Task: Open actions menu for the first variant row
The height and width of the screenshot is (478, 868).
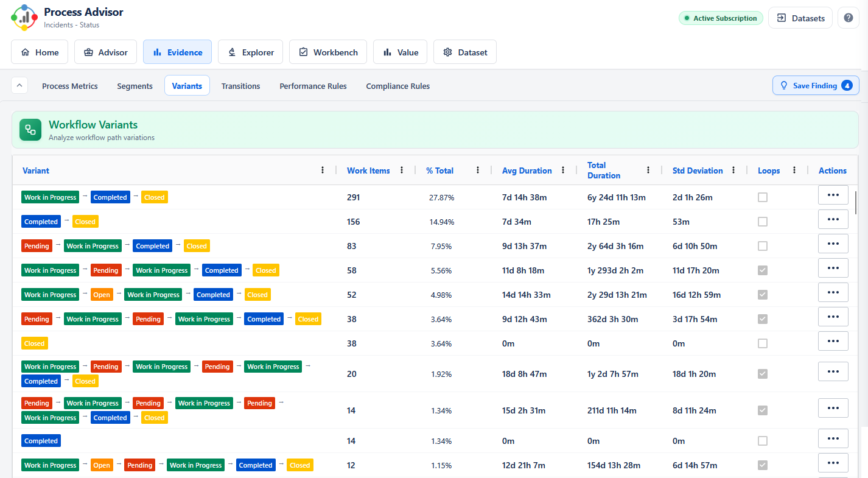Action: click(833, 195)
